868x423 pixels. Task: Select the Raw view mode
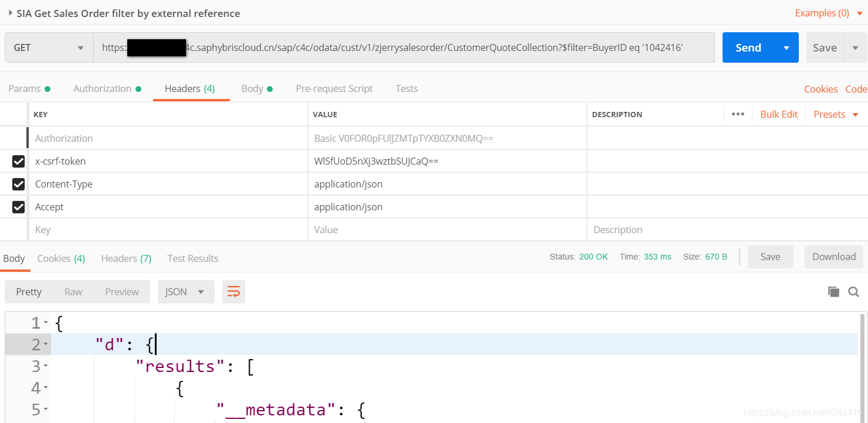(73, 292)
